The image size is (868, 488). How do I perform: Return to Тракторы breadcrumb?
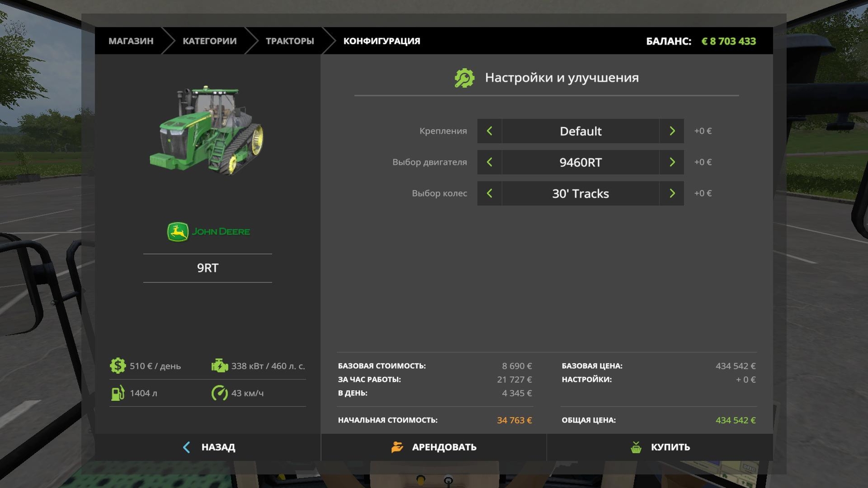(289, 41)
